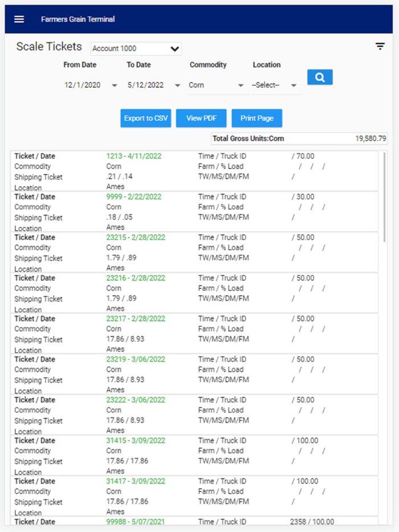Expand the To Date picker arrow
Screen dimensions: 399x532
coord(178,85)
